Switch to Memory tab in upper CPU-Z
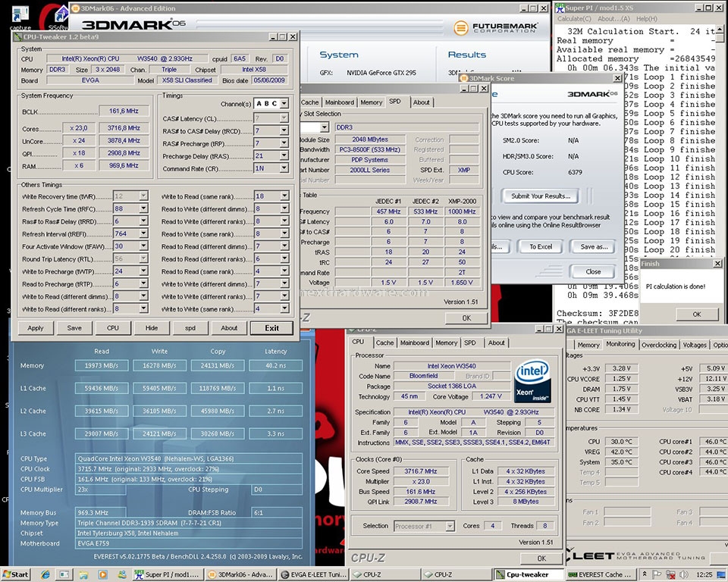 point(372,102)
